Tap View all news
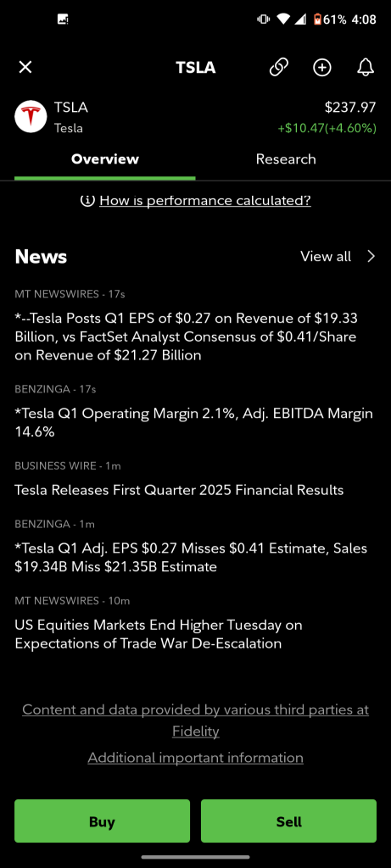Image resolution: width=391 pixels, height=868 pixels. point(326,256)
